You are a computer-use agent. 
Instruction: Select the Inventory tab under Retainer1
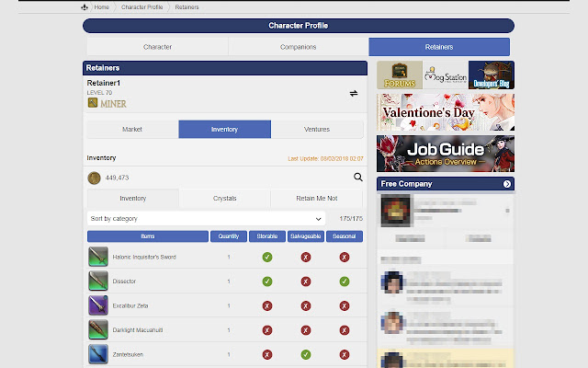click(x=224, y=129)
